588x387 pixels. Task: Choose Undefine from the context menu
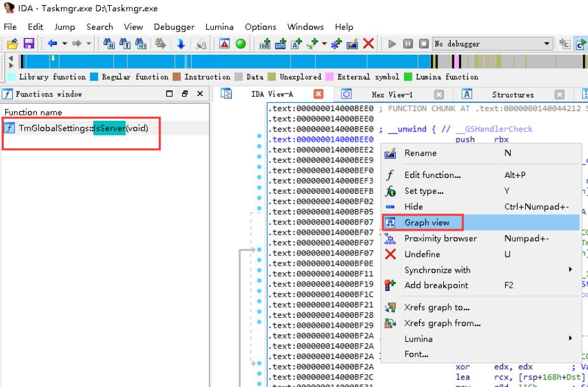pyautogui.click(x=481, y=254)
